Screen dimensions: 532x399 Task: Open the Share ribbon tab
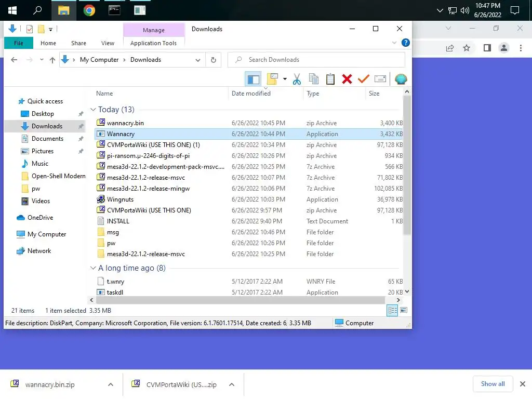(x=79, y=43)
